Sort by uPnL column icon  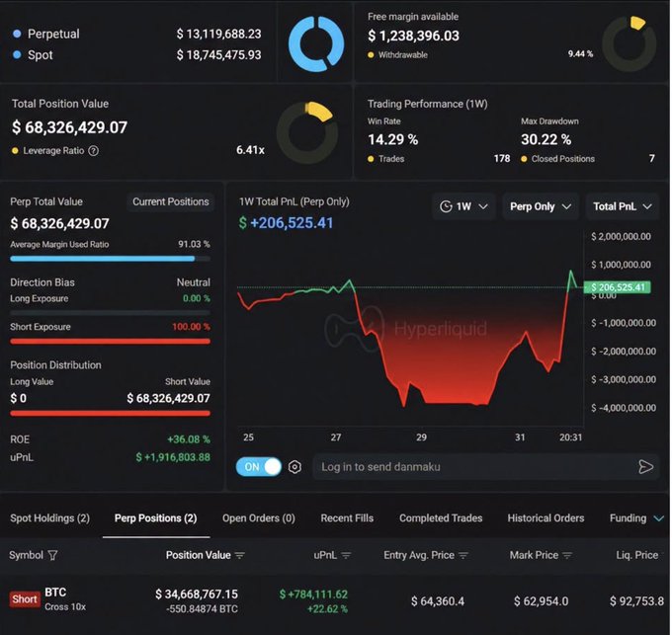coord(346,555)
